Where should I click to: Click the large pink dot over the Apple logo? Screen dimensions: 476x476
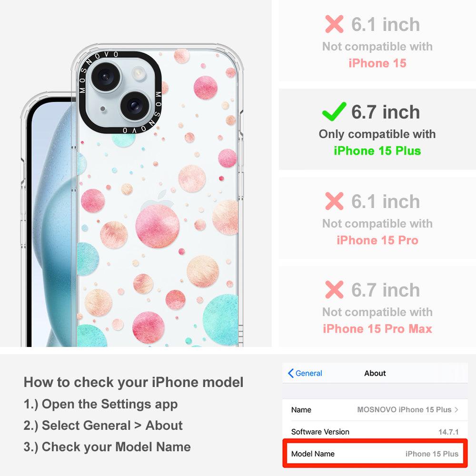157,226
